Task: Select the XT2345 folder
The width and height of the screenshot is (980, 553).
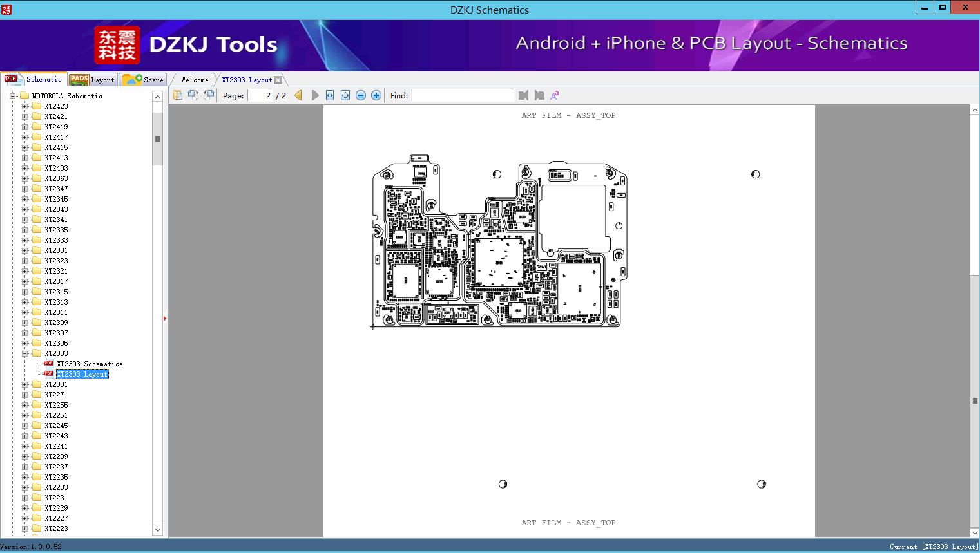Action: [x=56, y=199]
